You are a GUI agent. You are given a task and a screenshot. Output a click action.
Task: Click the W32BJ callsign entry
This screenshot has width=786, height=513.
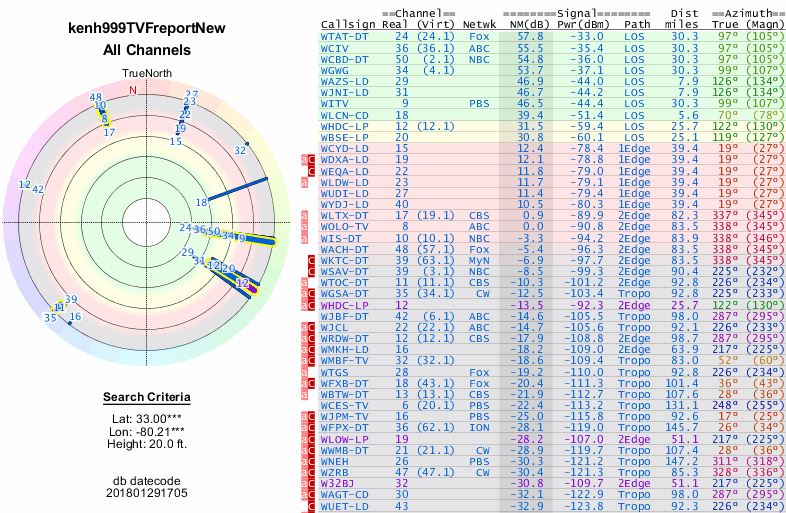coord(339,483)
